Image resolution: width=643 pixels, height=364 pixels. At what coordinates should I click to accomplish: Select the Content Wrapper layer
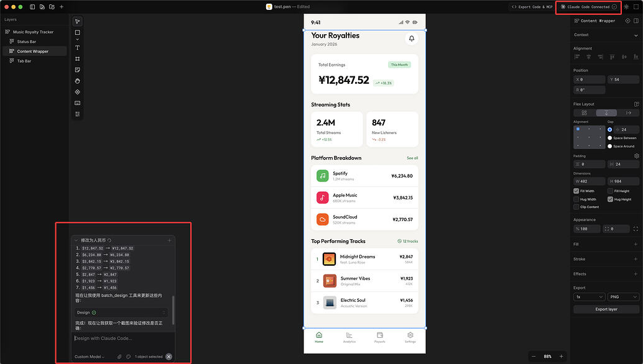(33, 51)
